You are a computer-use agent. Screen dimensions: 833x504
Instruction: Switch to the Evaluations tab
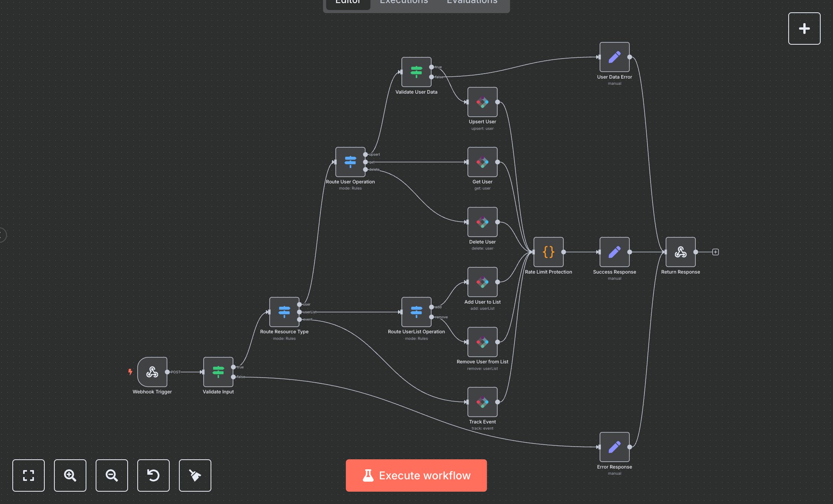(x=471, y=2)
